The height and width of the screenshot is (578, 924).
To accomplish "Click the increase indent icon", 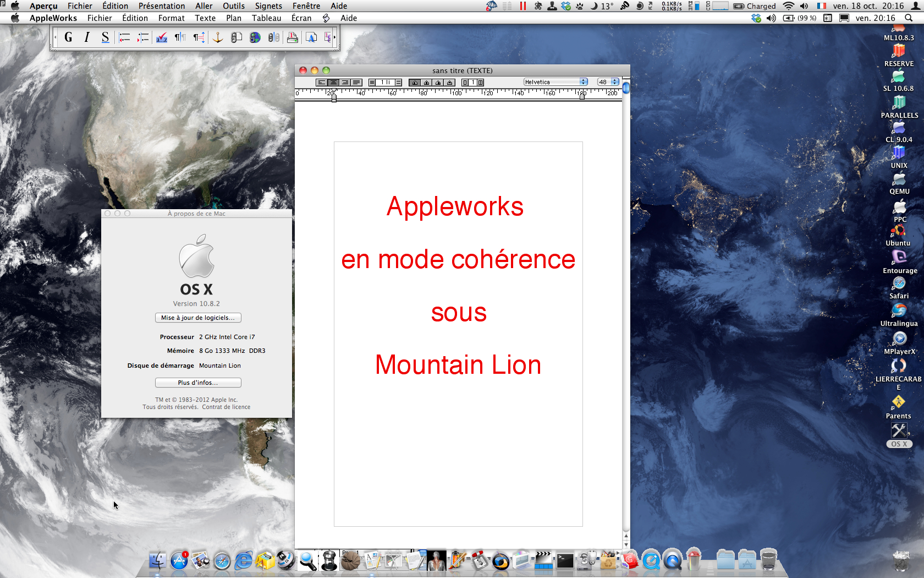I will tap(143, 37).
